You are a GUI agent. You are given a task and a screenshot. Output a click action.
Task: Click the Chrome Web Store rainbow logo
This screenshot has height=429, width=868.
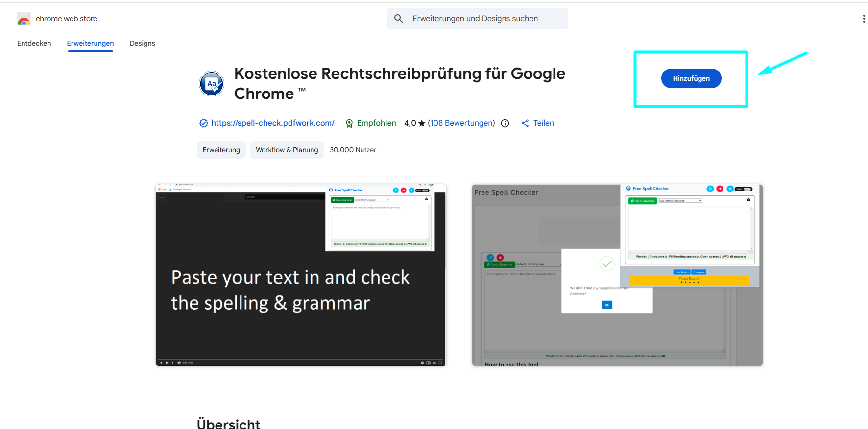(24, 19)
